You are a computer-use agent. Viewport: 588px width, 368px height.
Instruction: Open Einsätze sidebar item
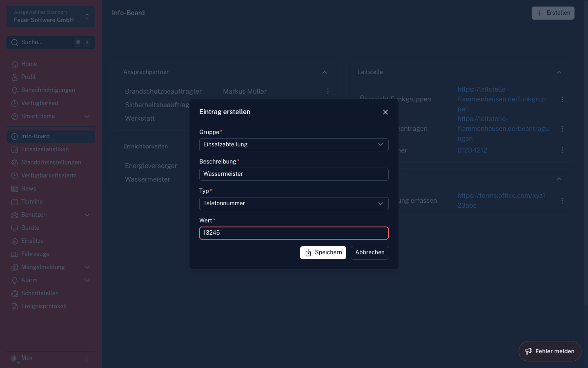point(51,241)
